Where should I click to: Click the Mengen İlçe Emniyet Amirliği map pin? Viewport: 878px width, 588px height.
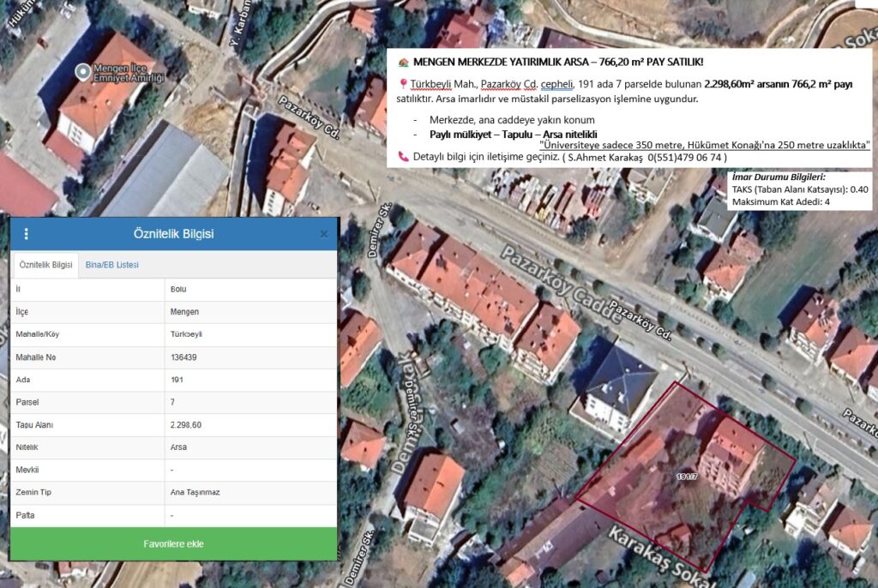[83, 72]
